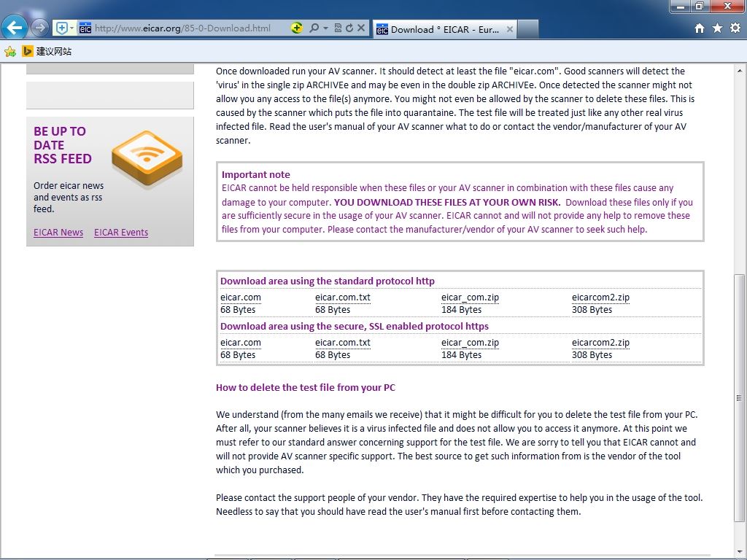
Task: Toggle the compatibility view icon
Action: (x=338, y=28)
